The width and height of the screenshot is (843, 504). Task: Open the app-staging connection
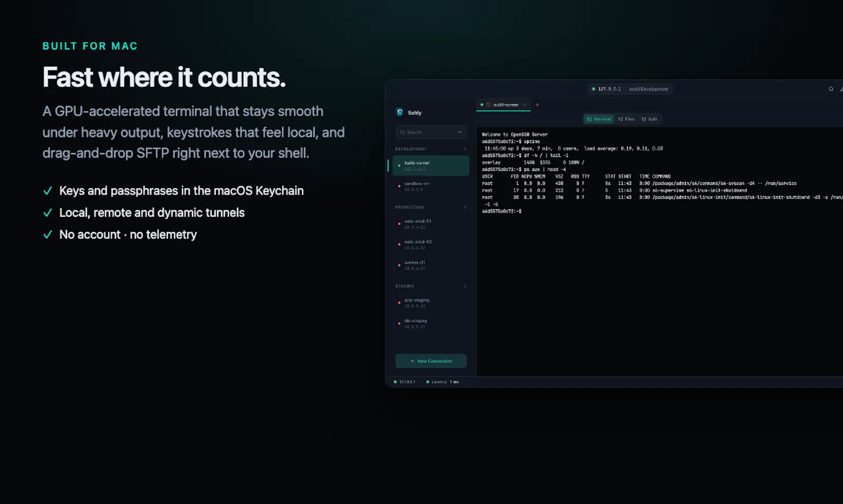pyautogui.click(x=431, y=303)
